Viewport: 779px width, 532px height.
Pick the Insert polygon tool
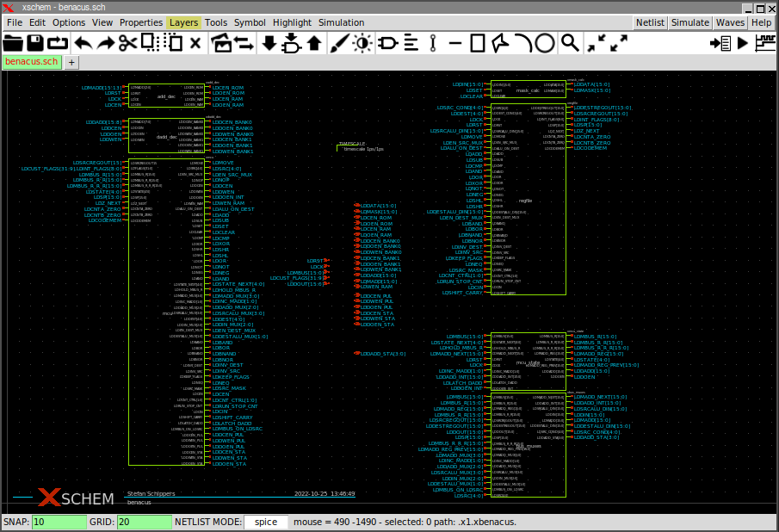[x=500, y=42]
